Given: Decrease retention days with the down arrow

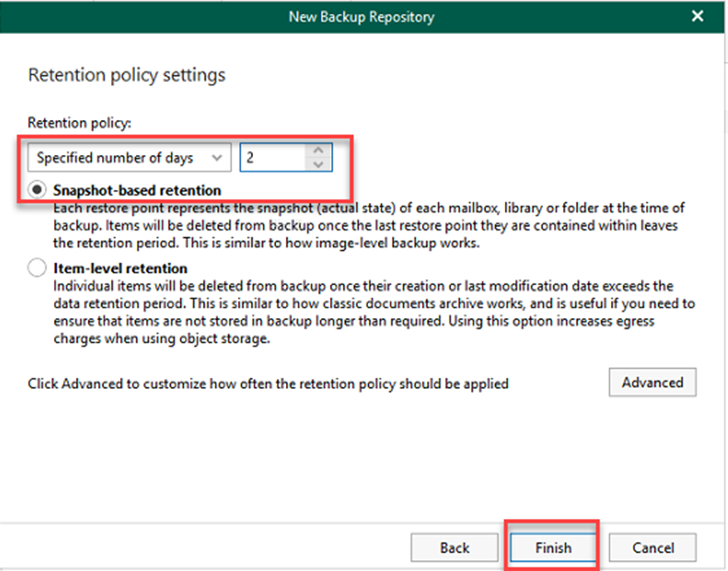Looking at the screenshot, I should [318, 164].
